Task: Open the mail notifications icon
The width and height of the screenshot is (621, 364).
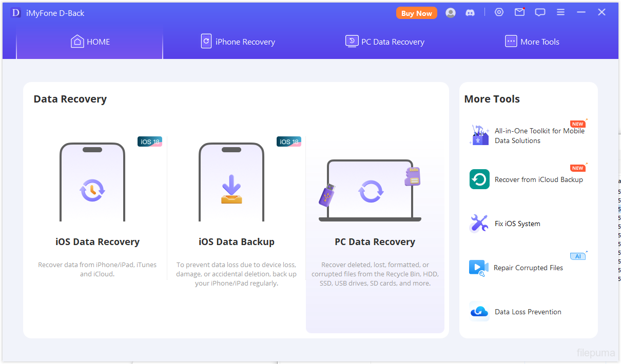Action: coord(519,12)
